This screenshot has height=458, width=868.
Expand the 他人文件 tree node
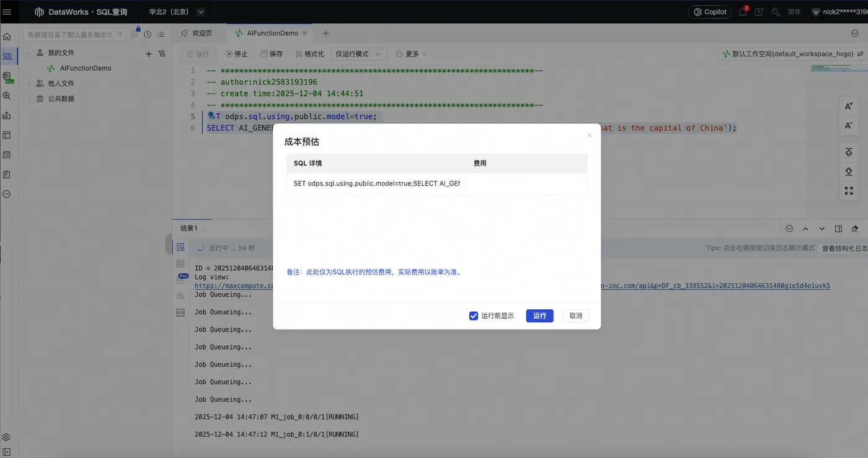coord(29,83)
